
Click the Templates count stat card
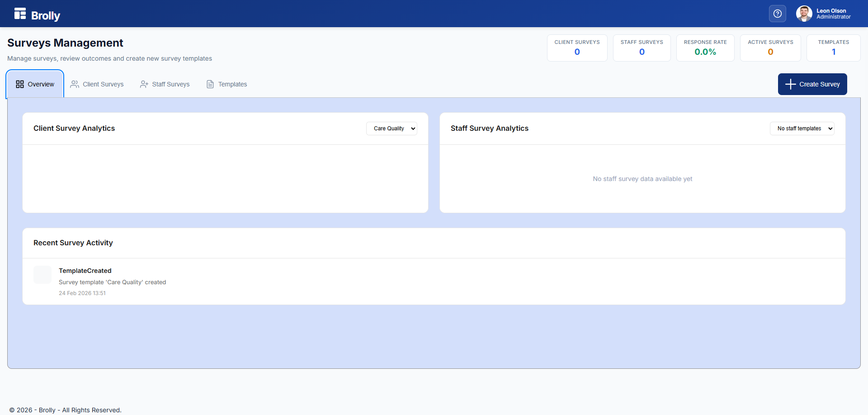[x=833, y=48]
